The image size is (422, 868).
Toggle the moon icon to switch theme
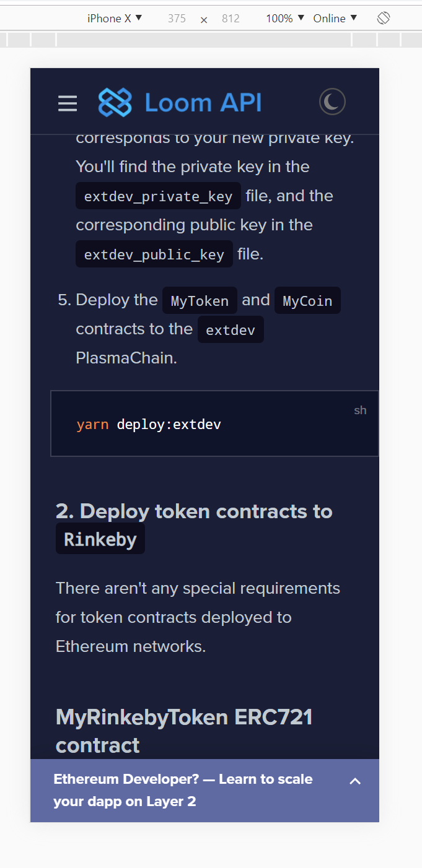click(332, 101)
